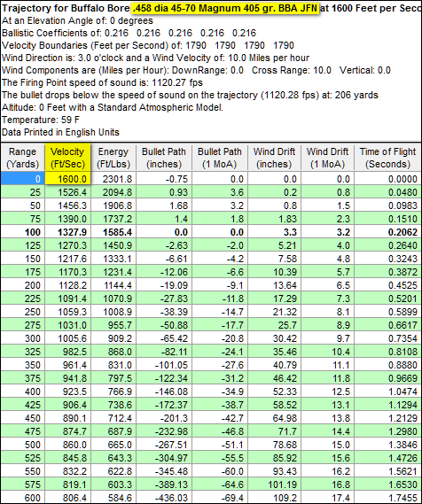Click time of flight 0.2062
Image resolution: width=422 pixels, height=504 pixels.
(x=388, y=232)
